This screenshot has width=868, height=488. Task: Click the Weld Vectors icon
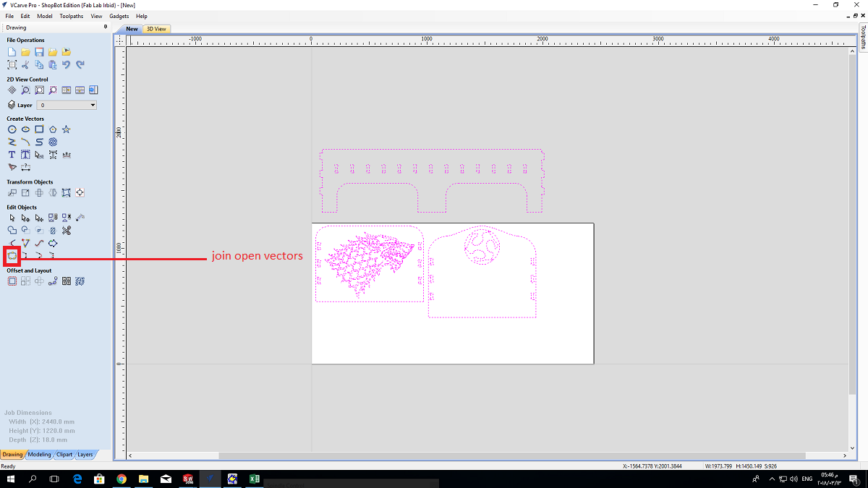12,231
